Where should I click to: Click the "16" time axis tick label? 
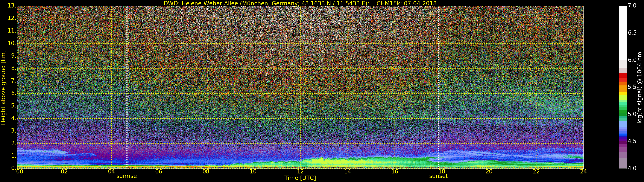pos(395,171)
